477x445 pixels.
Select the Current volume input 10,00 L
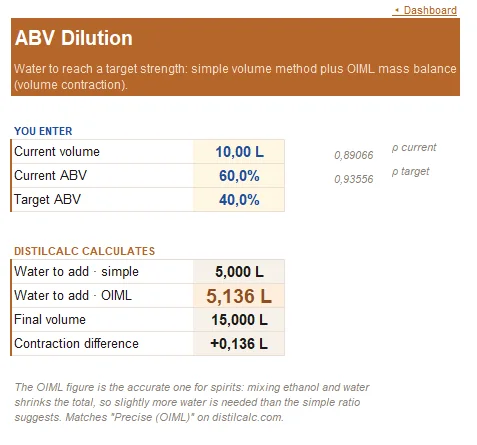[239, 152]
